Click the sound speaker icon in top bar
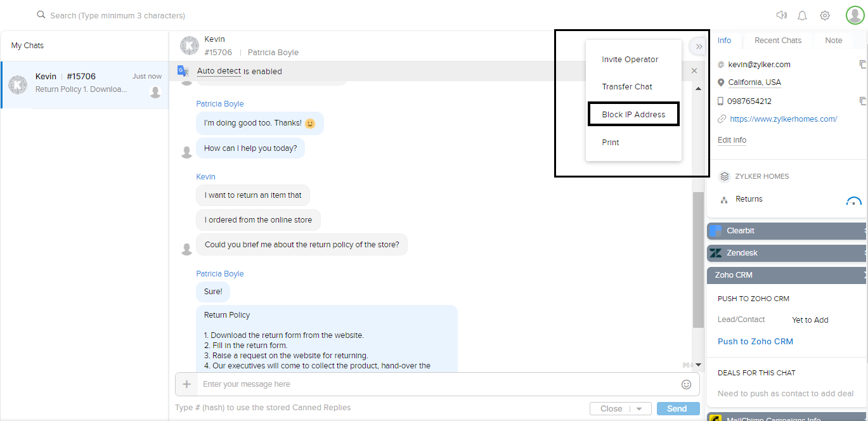 tap(781, 15)
